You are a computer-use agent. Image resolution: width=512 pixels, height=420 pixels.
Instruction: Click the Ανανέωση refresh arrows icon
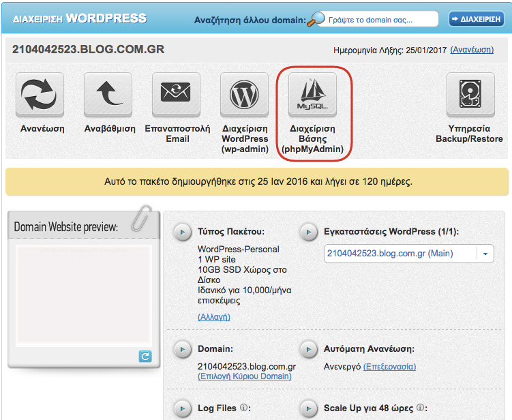(40, 94)
